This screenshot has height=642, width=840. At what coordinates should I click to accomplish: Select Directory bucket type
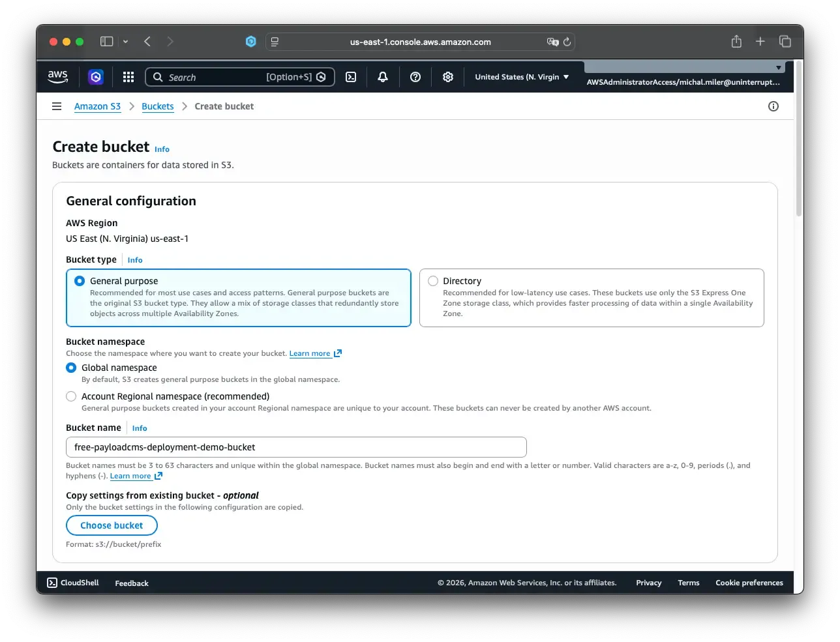click(433, 281)
